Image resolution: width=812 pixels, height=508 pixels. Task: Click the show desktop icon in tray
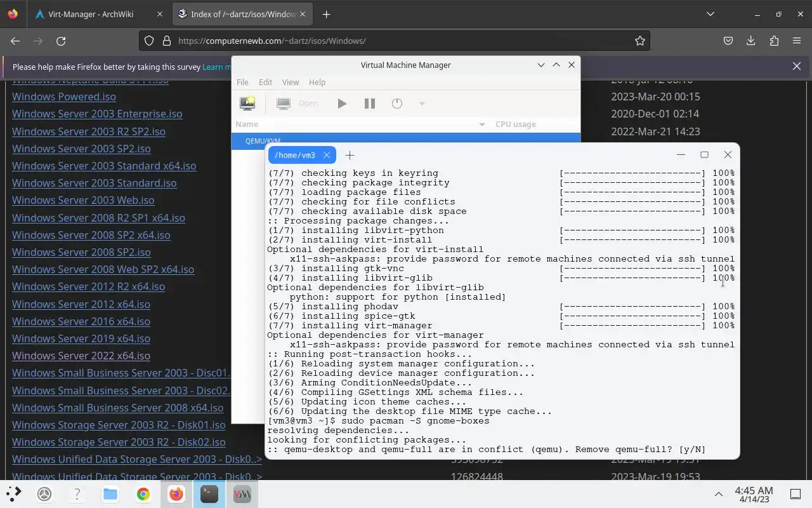click(795, 494)
